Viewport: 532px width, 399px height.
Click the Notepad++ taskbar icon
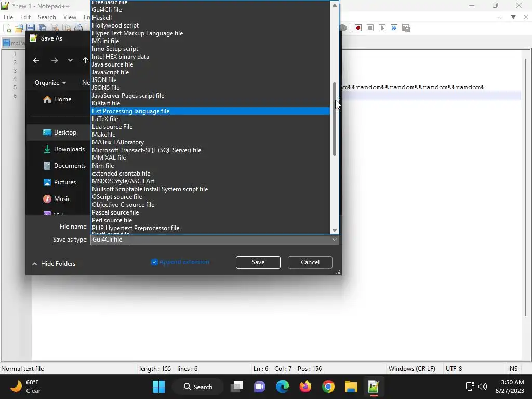(x=374, y=387)
